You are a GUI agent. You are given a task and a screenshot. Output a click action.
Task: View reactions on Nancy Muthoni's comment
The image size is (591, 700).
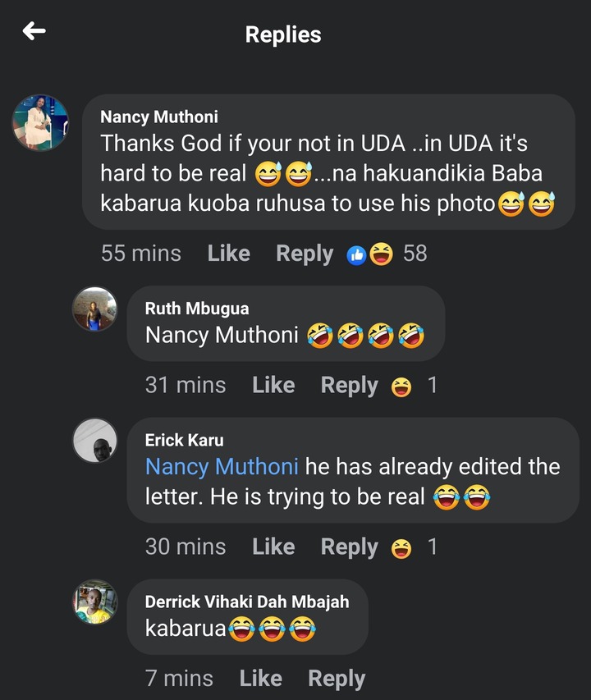(387, 254)
